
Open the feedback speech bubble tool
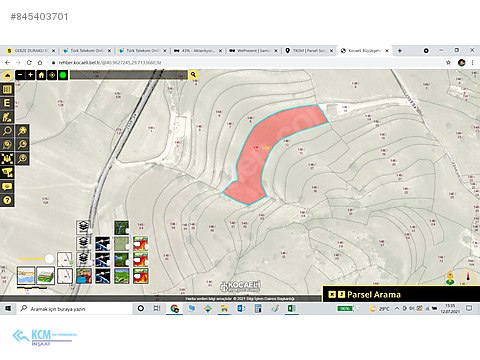click(7, 186)
